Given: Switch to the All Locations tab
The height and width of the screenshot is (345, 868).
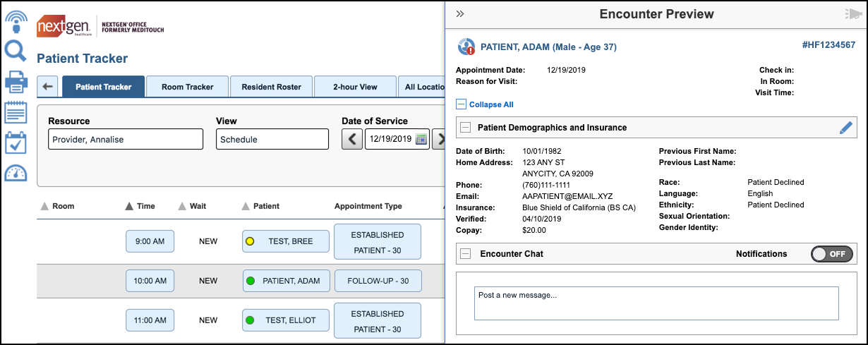Looking at the screenshot, I should (x=422, y=87).
